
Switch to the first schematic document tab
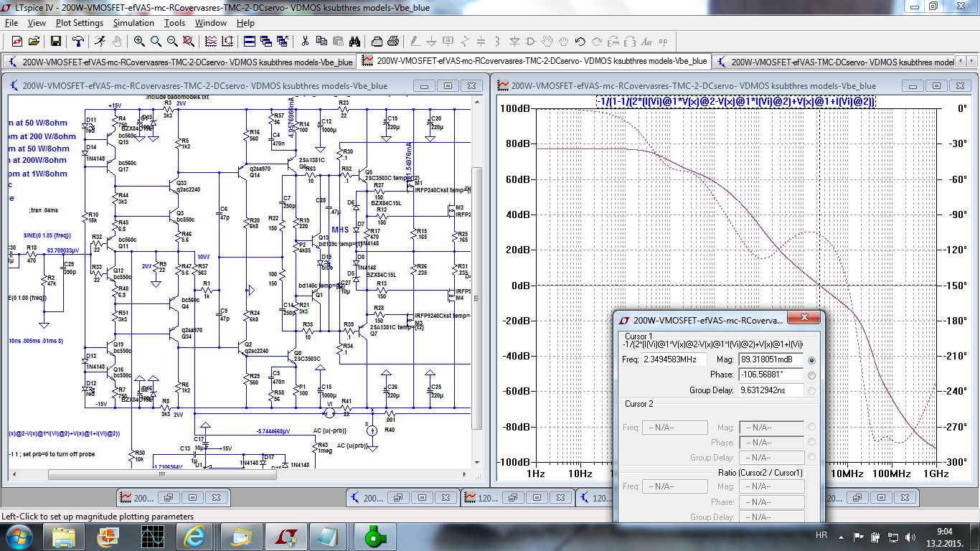[x=180, y=62]
